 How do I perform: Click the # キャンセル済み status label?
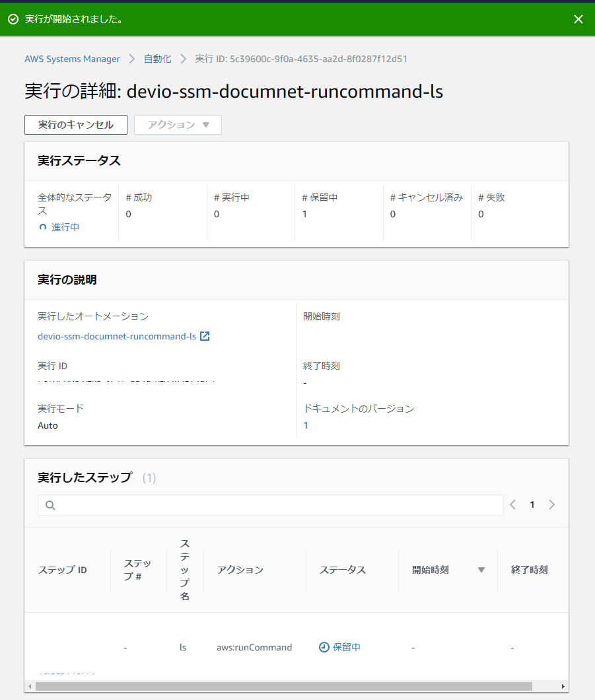click(427, 197)
